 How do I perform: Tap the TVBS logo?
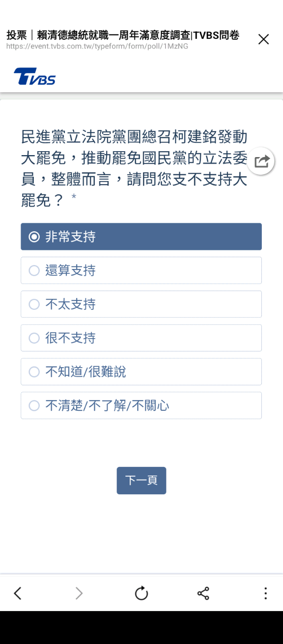[x=35, y=77]
